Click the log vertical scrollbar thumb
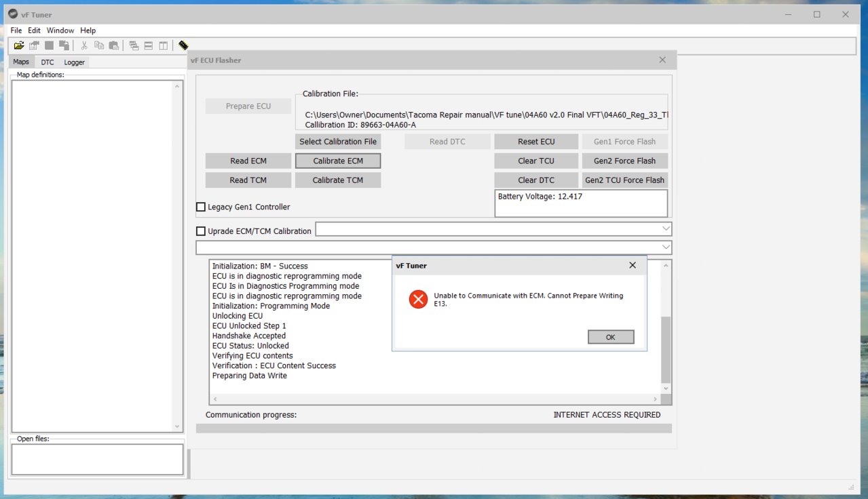Image resolution: width=868 pixels, height=499 pixels. (x=666, y=350)
